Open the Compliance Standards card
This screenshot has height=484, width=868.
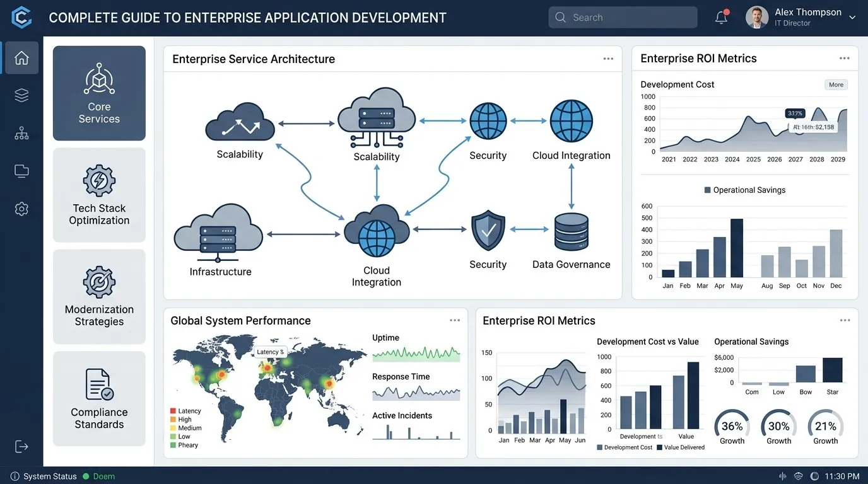(x=99, y=398)
